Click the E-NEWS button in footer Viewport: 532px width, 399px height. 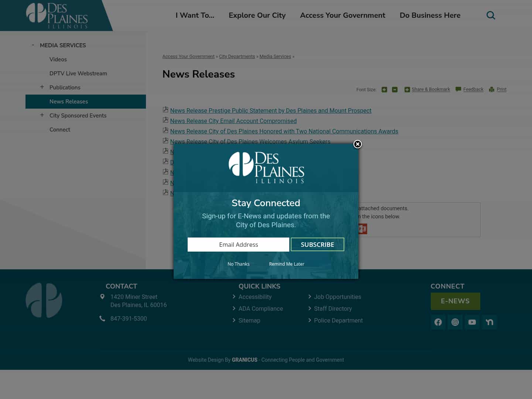point(455,301)
